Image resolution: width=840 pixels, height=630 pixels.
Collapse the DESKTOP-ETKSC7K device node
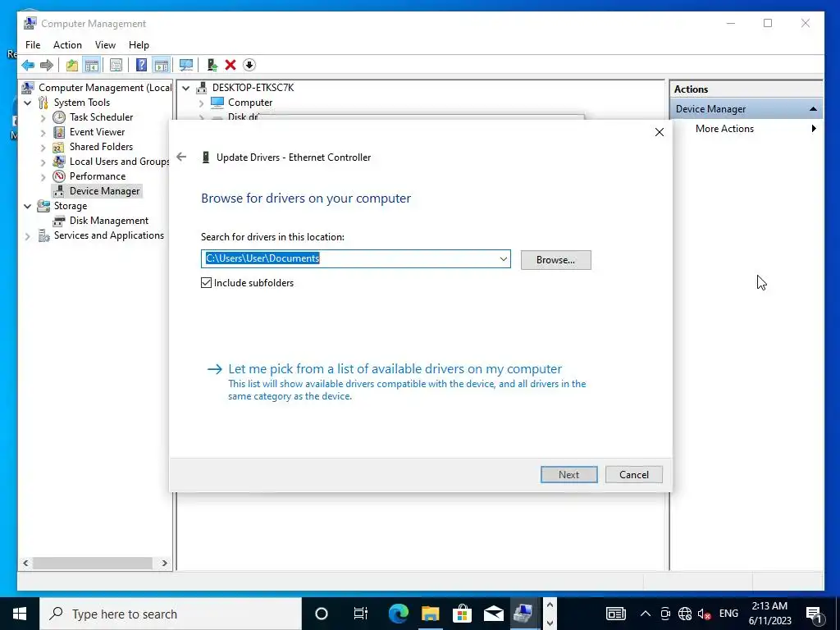click(x=186, y=88)
